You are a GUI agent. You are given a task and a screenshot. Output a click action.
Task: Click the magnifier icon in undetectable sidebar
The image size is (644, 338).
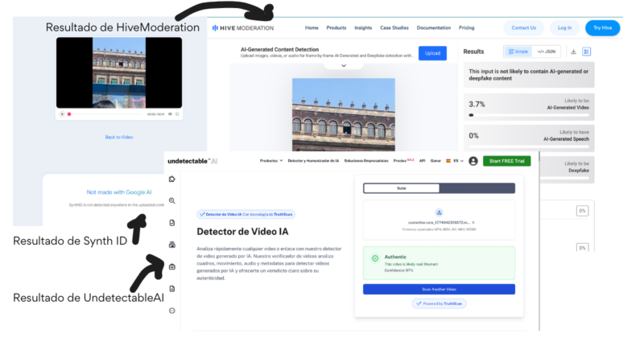[x=172, y=201]
